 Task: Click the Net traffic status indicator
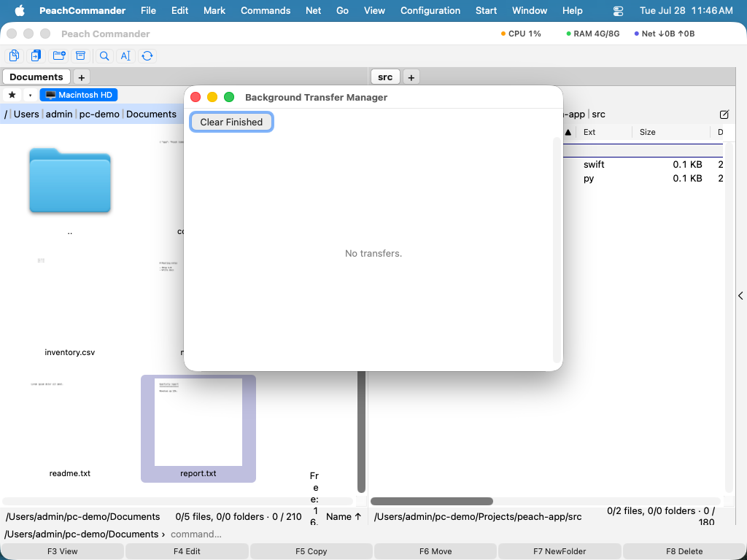(665, 34)
